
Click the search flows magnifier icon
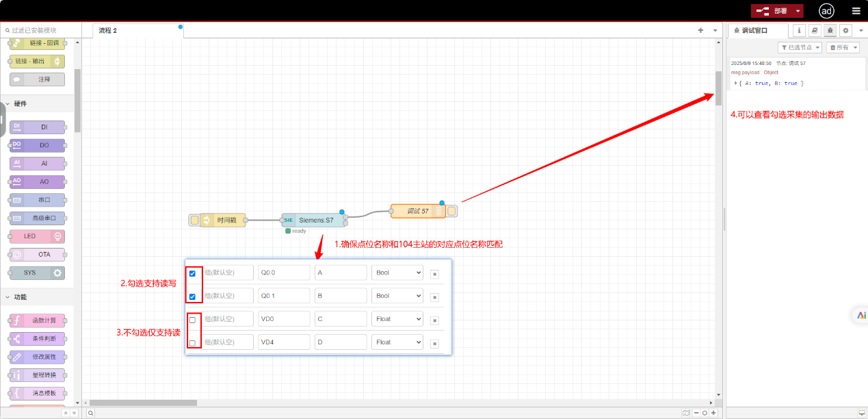point(90,413)
